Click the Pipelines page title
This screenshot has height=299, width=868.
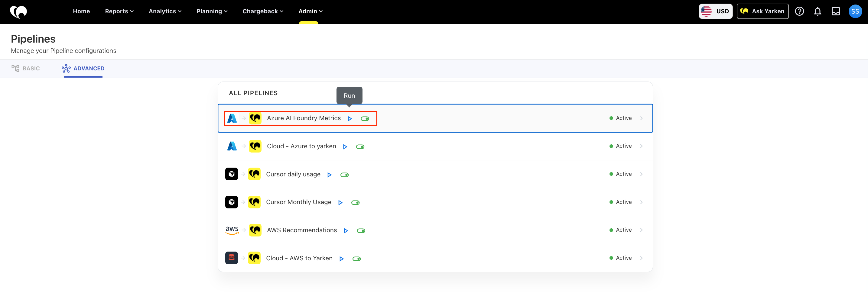pyautogui.click(x=33, y=39)
